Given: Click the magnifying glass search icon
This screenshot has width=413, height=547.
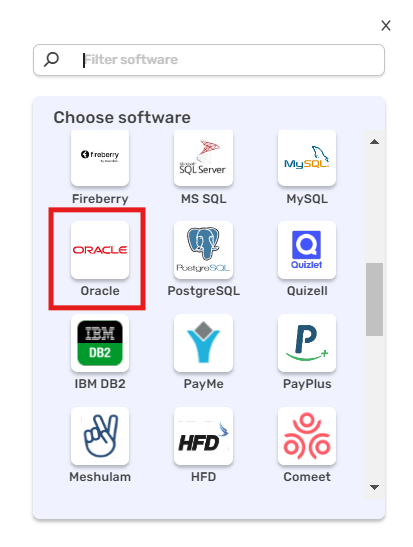Looking at the screenshot, I should (x=51, y=59).
